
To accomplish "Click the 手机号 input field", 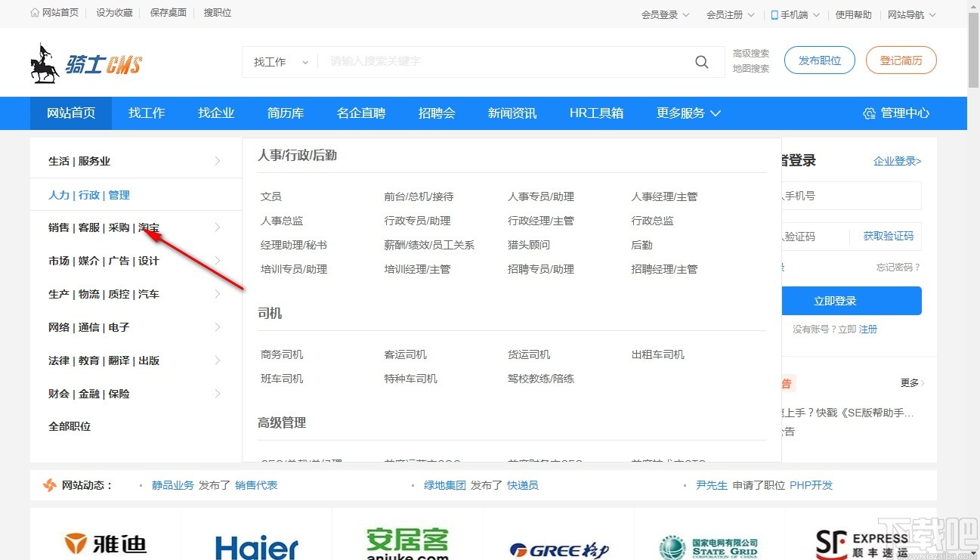I will [x=851, y=196].
